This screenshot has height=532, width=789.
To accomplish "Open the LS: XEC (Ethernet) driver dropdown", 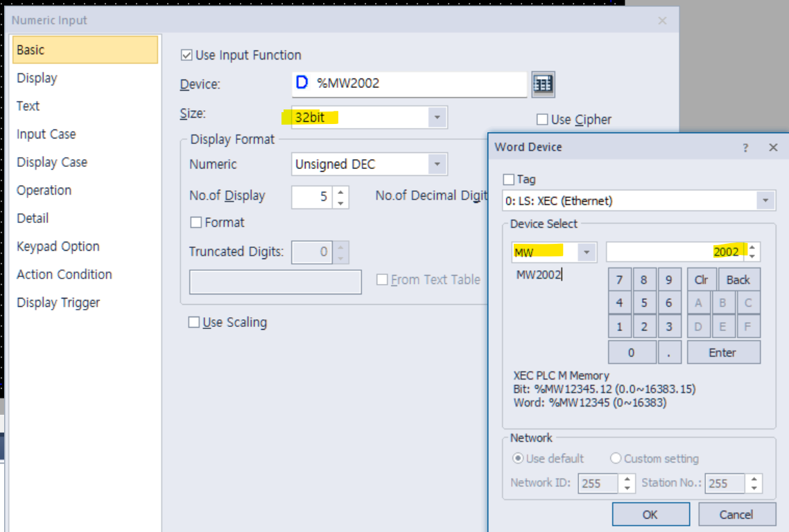I will (763, 200).
